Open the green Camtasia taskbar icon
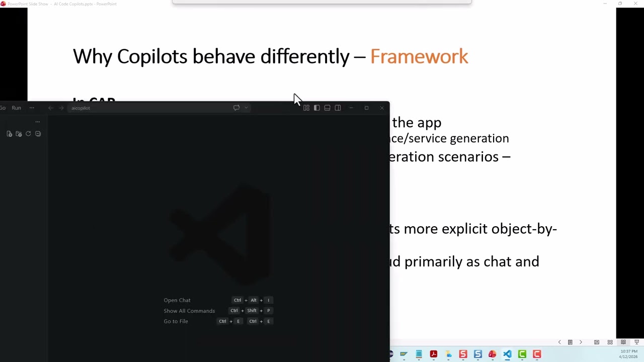The width and height of the screenshot is (644, 362). point(522,354)
